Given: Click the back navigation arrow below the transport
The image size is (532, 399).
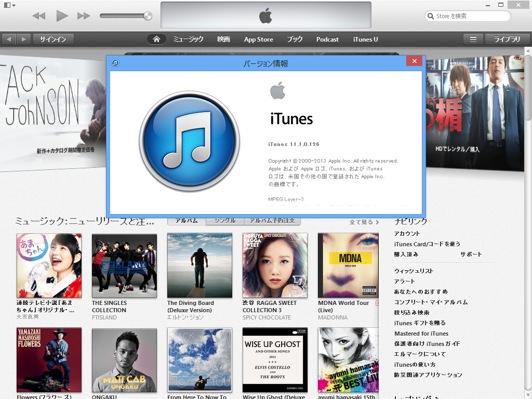Looking at the screenshot, I should click(x=8, y=38).
